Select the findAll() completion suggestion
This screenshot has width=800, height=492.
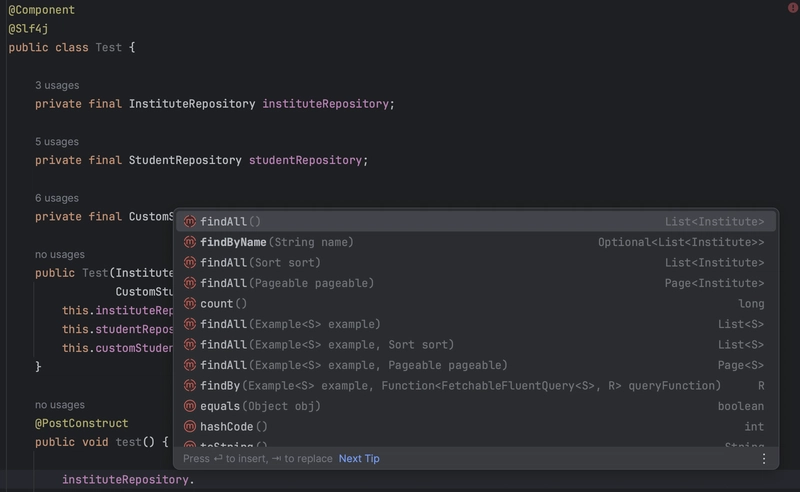[476, 222]
